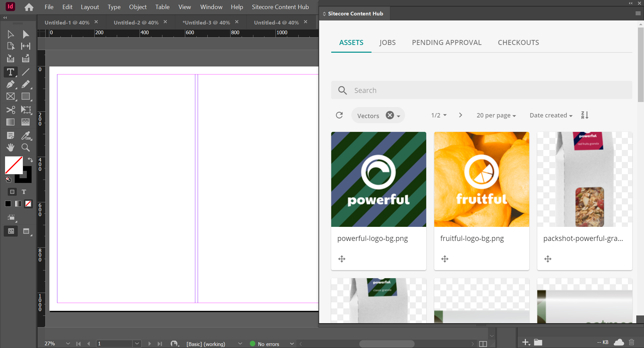
Task: Select the Direct Selection tool
Action: [26, 34]
